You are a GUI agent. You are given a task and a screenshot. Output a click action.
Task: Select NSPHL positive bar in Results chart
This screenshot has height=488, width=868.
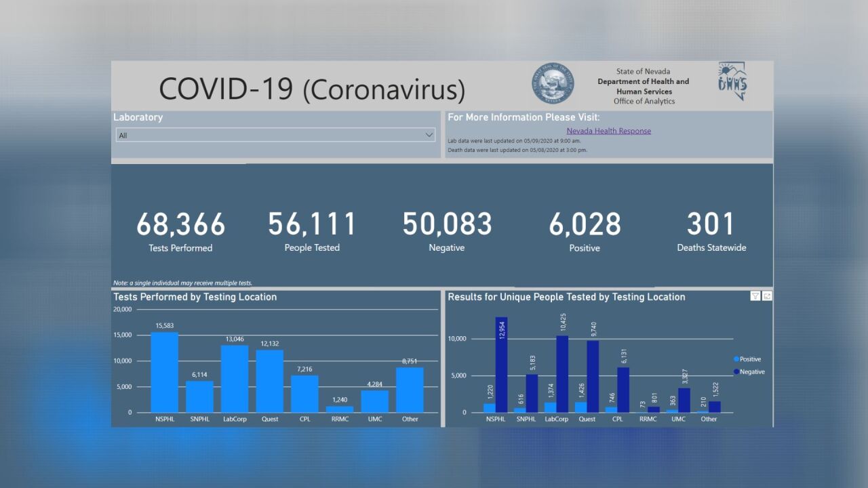(x=489, y=408)
